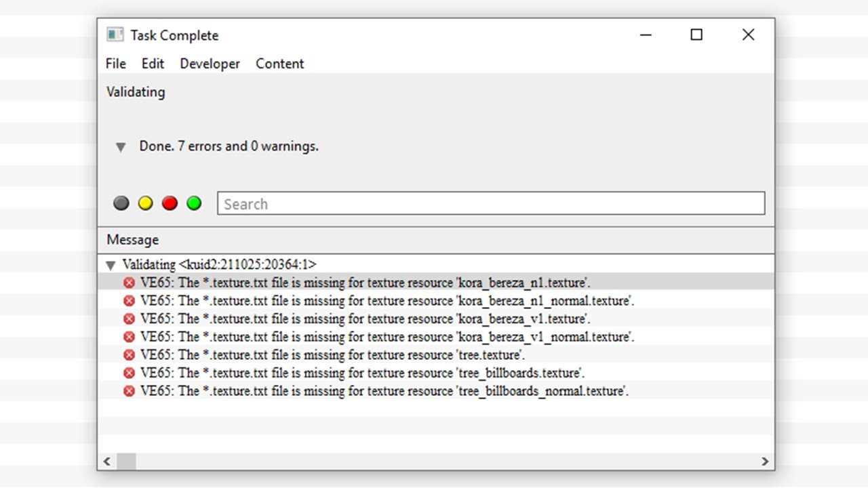Open the Edit menu
This screenshot has height=488, width=868.
pos(153,64)
